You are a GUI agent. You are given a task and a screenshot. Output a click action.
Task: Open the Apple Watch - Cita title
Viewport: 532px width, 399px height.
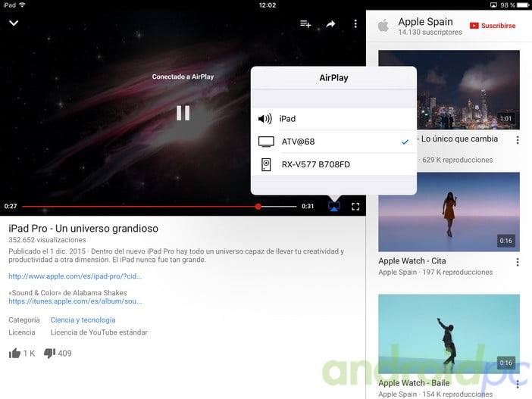click(x=412, y=261)
